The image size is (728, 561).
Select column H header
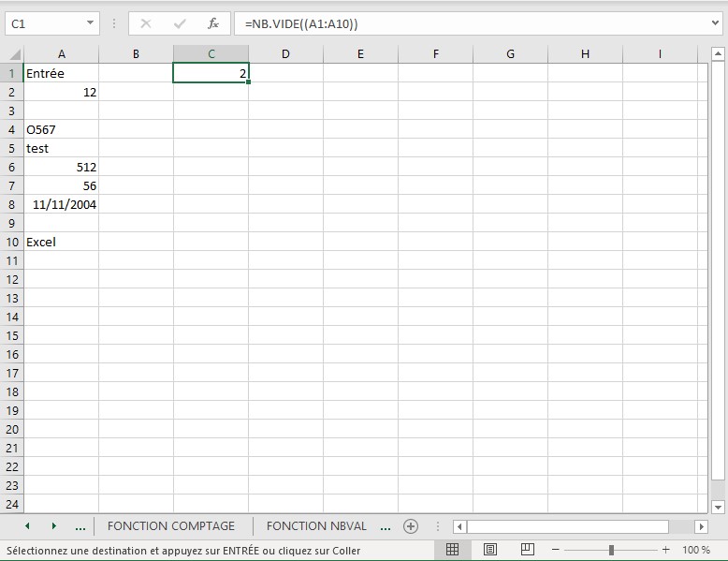pyautogui.click(x=585, y=54)
